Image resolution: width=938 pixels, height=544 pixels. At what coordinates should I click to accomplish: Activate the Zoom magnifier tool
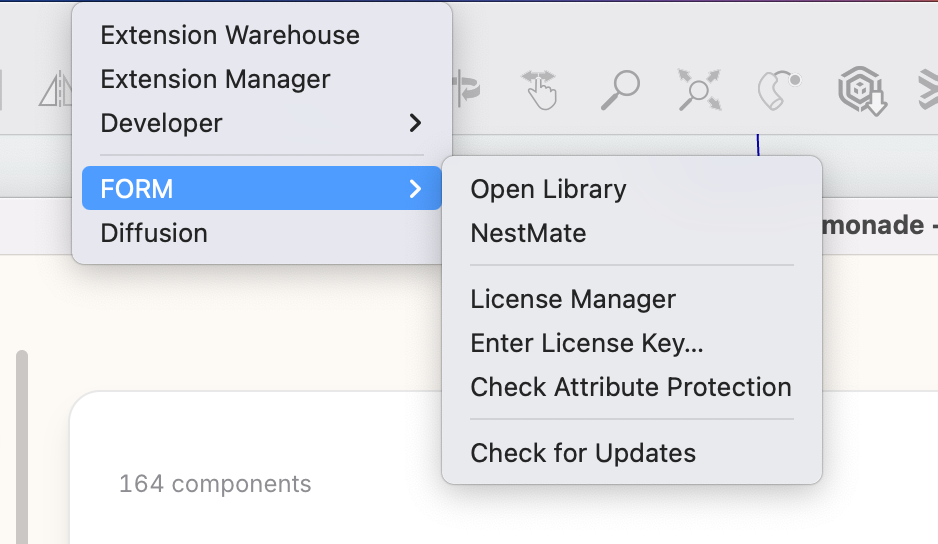point(620,90)
